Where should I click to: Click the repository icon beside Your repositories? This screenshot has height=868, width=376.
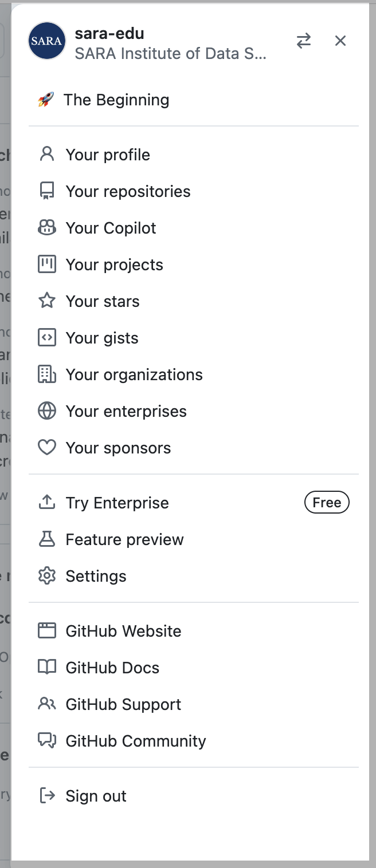coord(46,191)
